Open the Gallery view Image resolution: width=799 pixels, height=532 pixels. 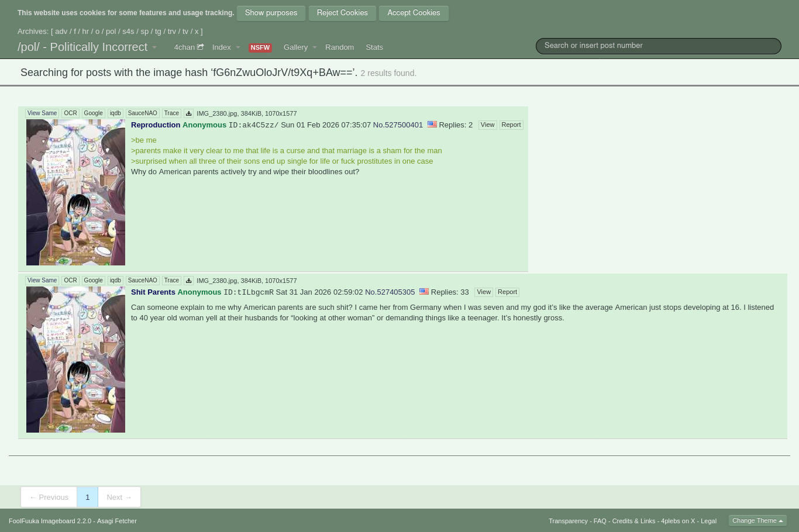tap(295, 47)
